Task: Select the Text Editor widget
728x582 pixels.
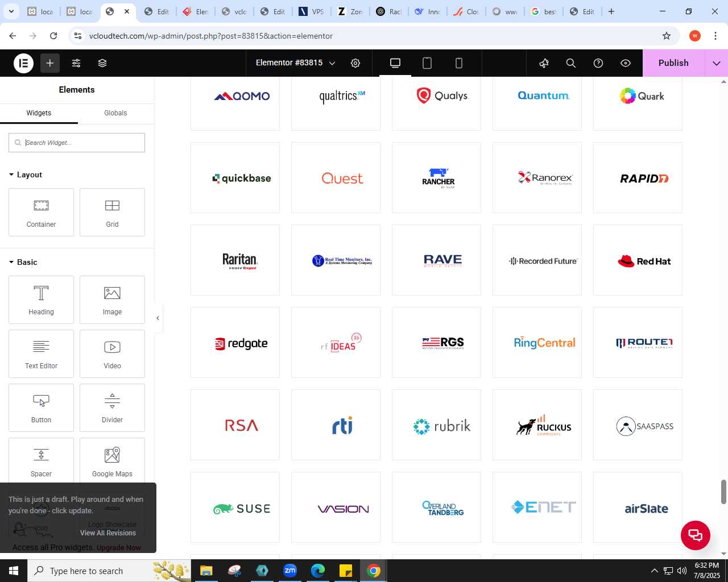Action: pos(41,354)
